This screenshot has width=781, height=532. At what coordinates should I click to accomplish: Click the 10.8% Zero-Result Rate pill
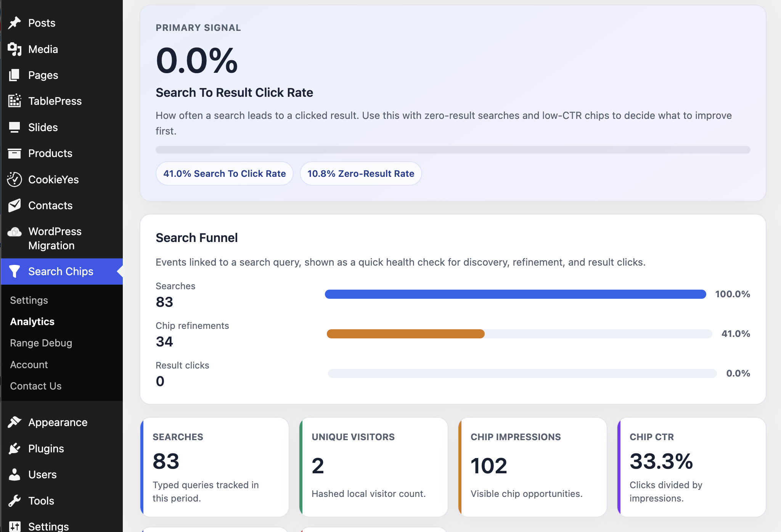pyautogui.click(x=361, y=174)
